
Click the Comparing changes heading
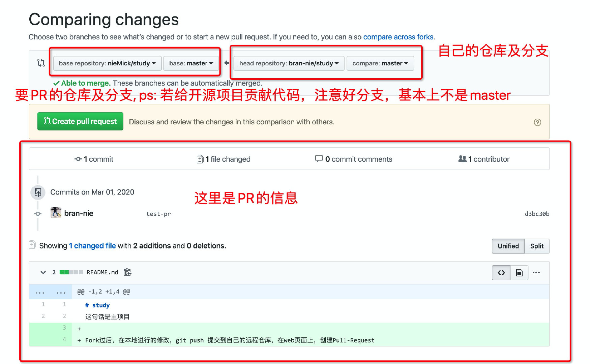[104, 20]
